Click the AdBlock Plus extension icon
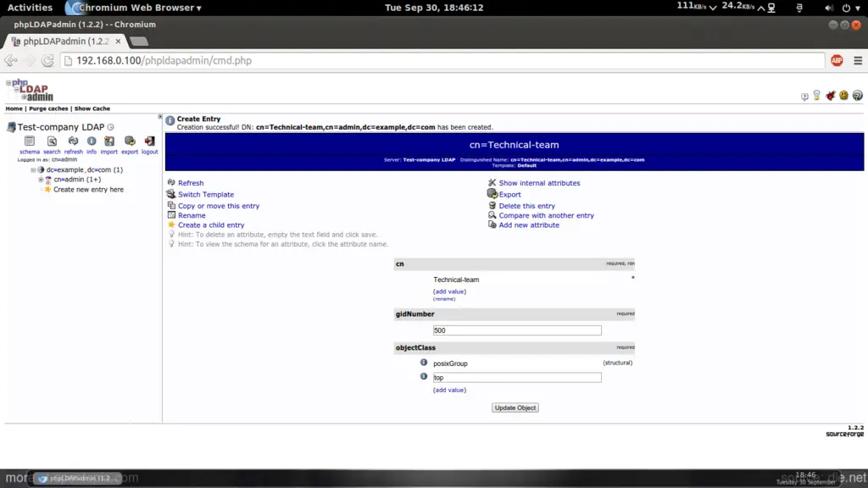This screenshot has width=868, height=488. click(x=837, y=61)
